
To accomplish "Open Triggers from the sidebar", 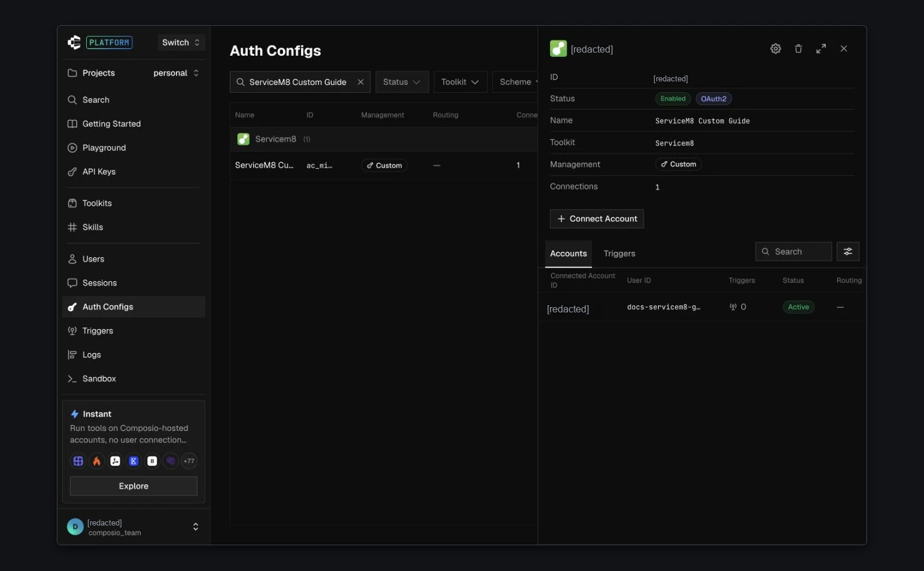I will (x=133, y=331).
